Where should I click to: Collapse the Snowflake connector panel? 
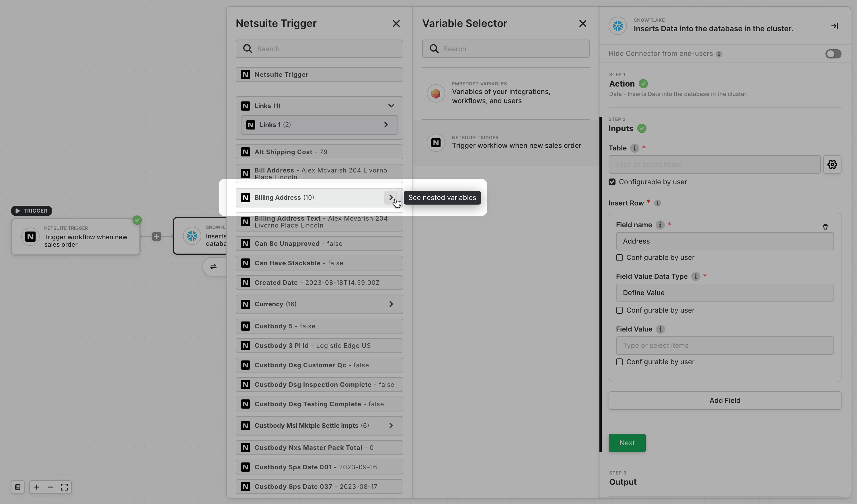coord(834,26)
